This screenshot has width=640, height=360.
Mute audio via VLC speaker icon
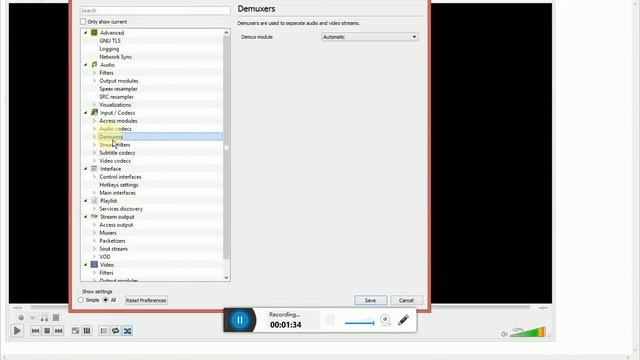(x=504, y=334)
